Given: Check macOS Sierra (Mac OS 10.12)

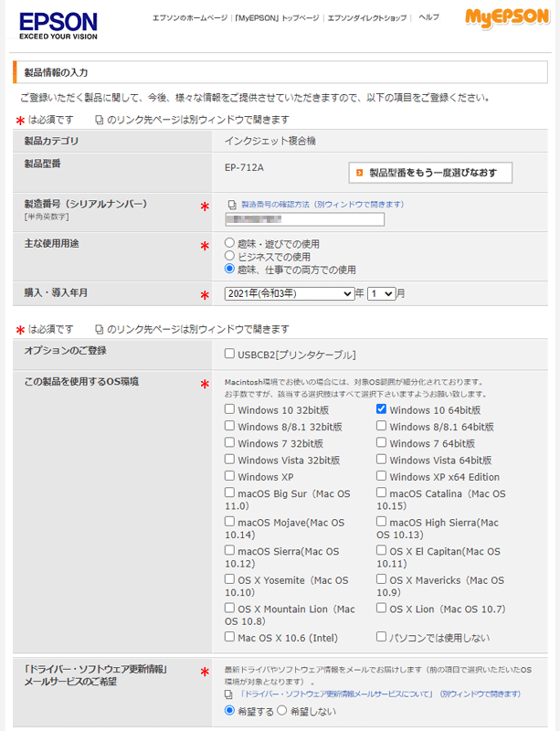Looking at the screenshot, I should tap(229, 551).
